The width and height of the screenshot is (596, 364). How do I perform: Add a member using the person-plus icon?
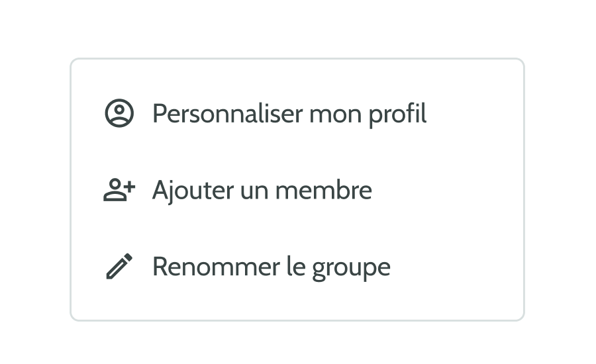[119, 189]
